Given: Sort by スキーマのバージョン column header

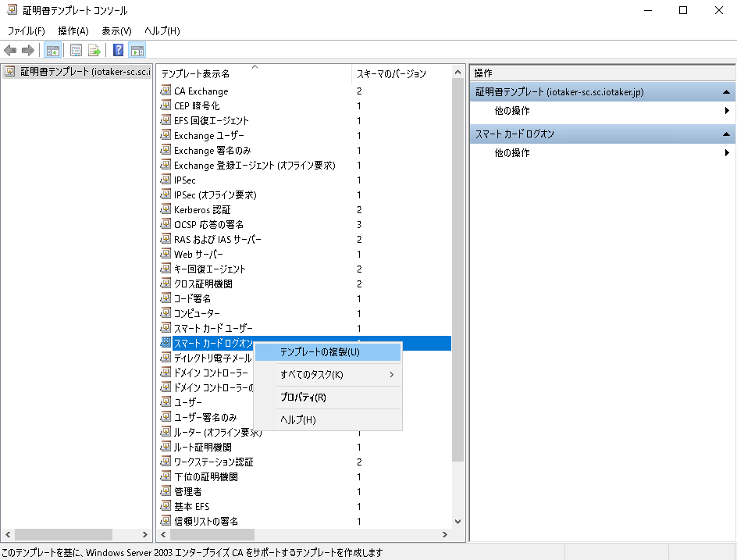Looking at the screenshot, I should coord(391,73).
